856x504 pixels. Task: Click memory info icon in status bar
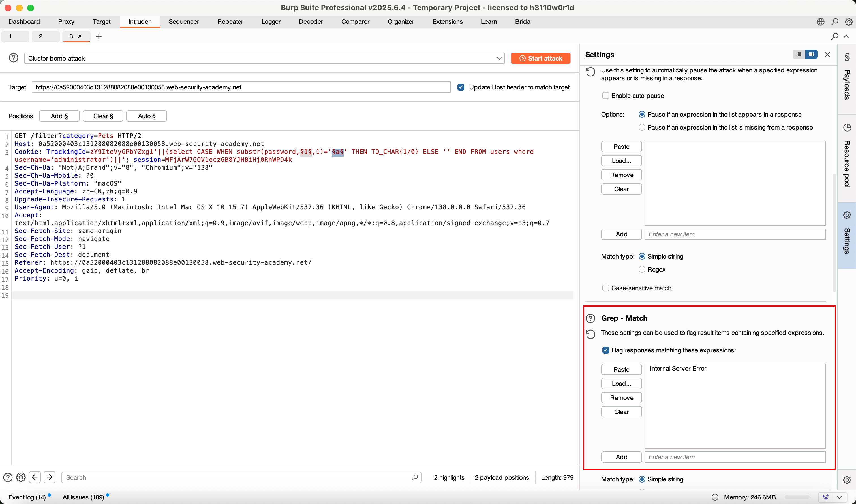(715, 497)
